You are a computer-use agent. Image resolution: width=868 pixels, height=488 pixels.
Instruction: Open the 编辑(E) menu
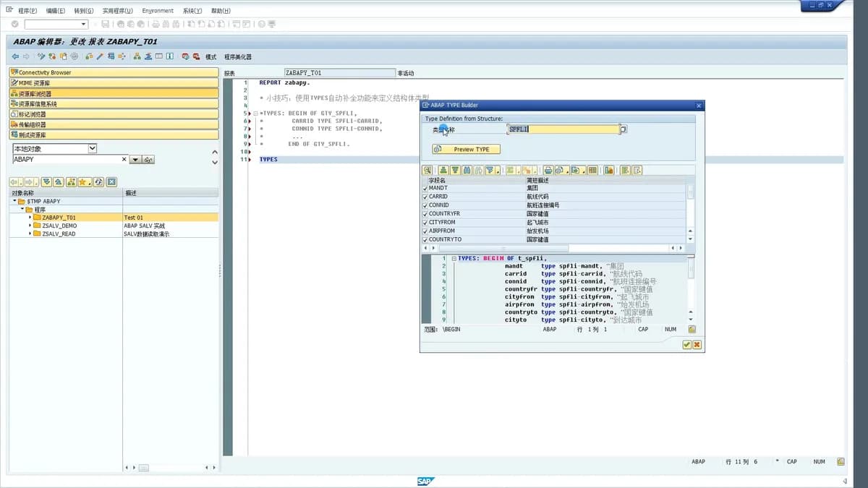[x=56, y=11]
